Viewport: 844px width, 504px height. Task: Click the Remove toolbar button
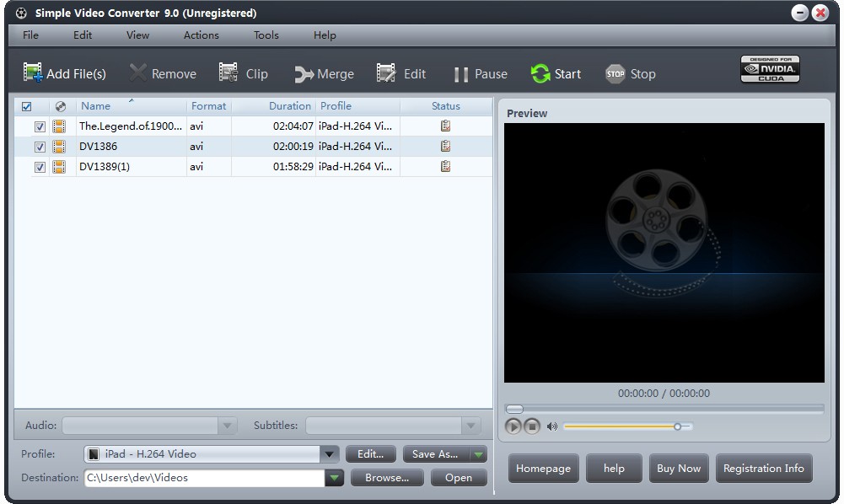(163, 73)
